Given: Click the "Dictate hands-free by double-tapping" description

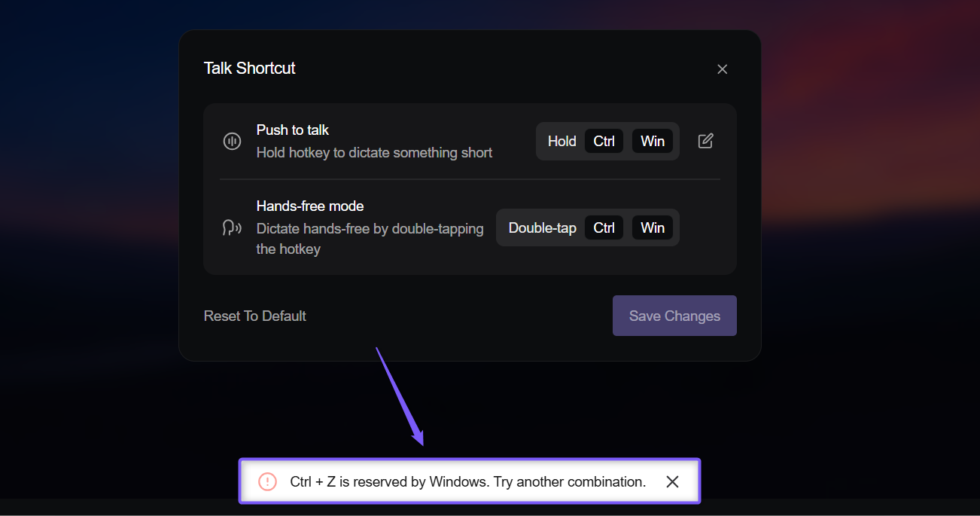Looking at the screenshot, I should tap(370, 239).
